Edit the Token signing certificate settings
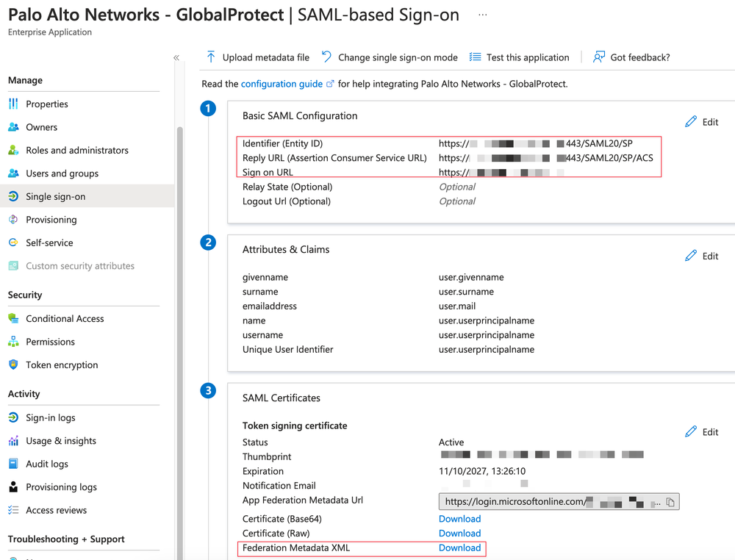 (x=700, y=431)
